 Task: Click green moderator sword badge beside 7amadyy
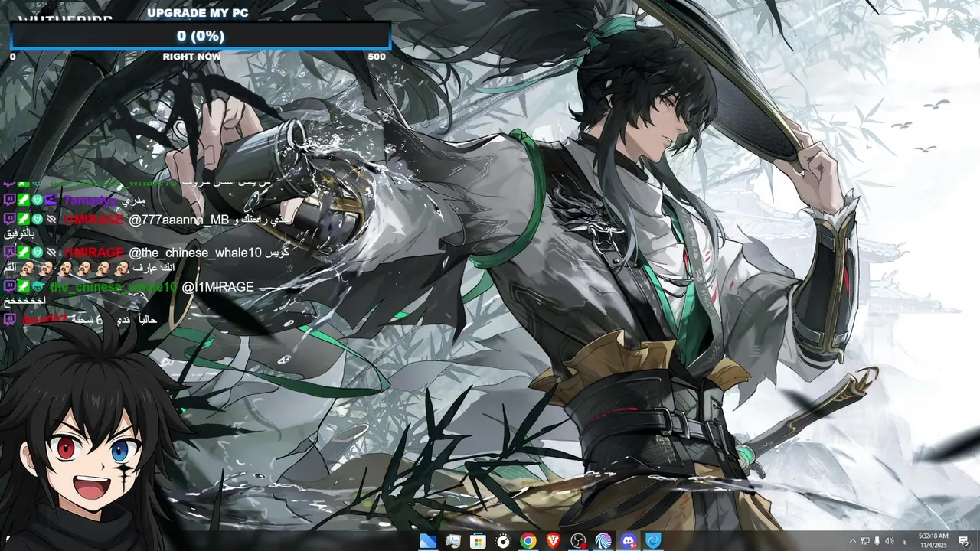coord(24,201)
